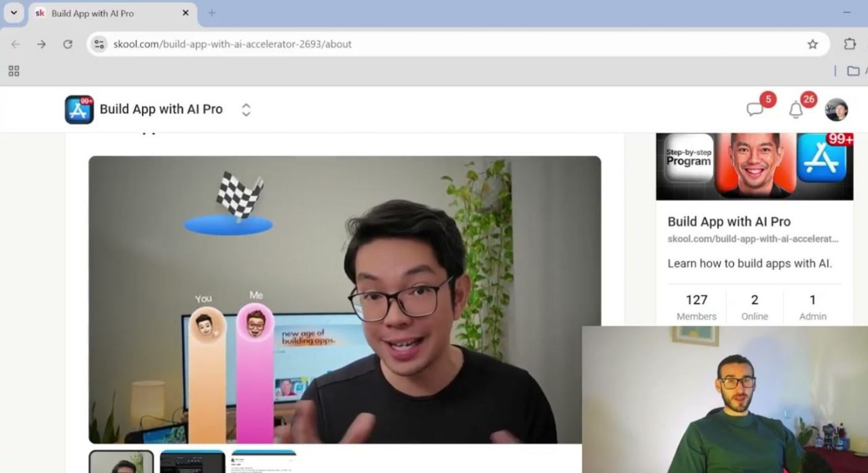The height and width of the screenshot is (473, 868).
Task: Play the main intro video
Action: click(345, 299)
